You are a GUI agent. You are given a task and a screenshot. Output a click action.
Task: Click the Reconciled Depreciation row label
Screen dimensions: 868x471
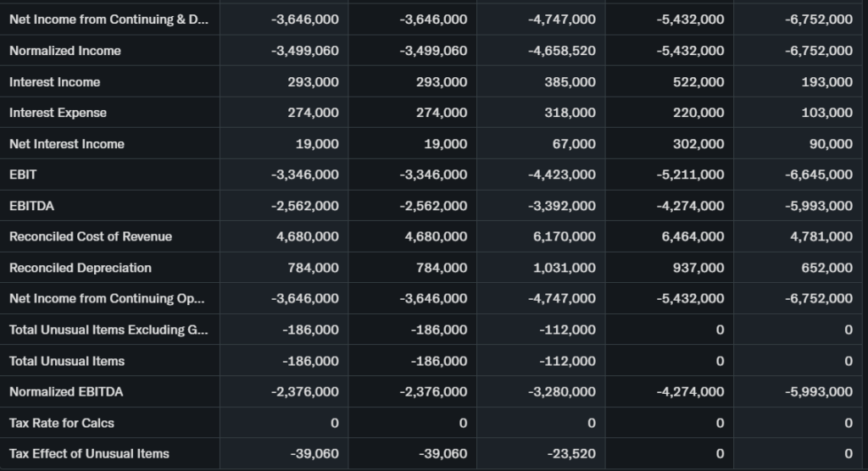(x=81, y=268)
